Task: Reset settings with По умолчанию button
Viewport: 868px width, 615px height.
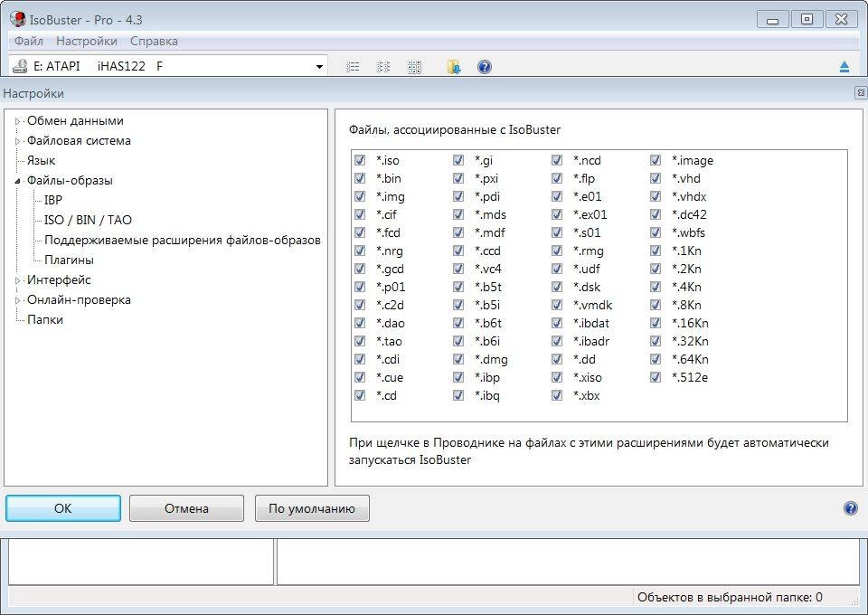Action: [x=312, y=508]
